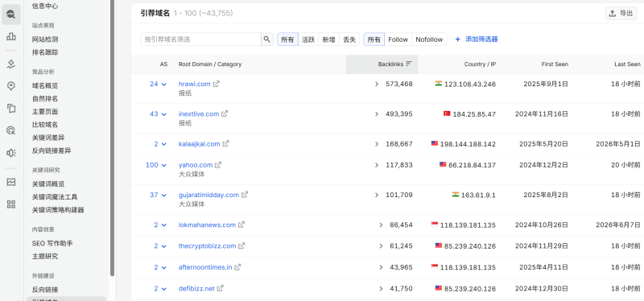The height and width of the screenshot is (301, 644).
Task: Expand backlinks chevron beside 168,667
Action: (377, 144)
